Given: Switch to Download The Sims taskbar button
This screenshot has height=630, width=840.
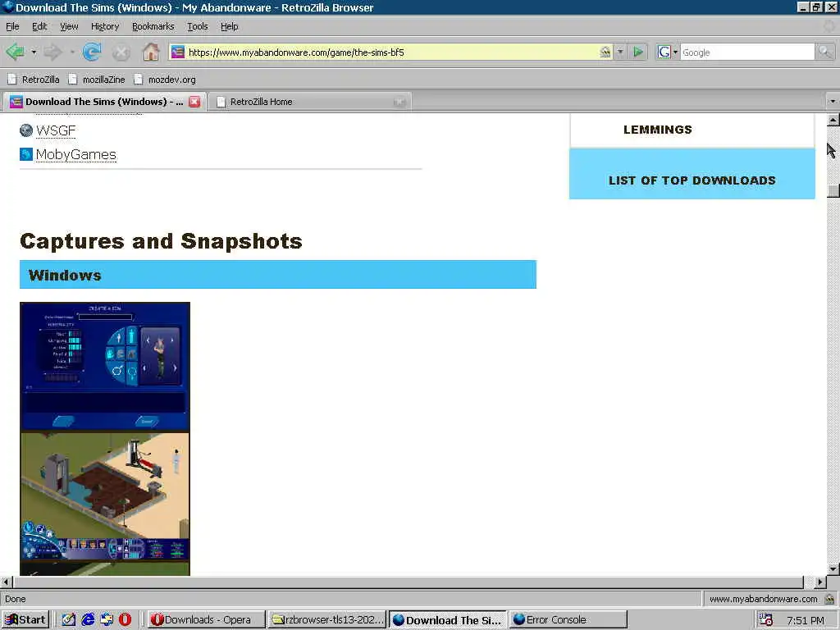Looking at the screenshot, I should (x=448, y=619).
